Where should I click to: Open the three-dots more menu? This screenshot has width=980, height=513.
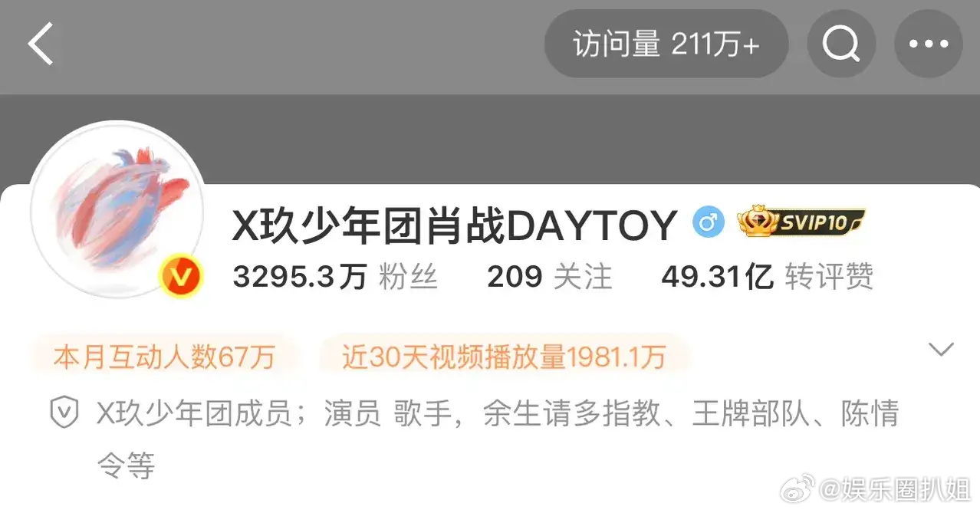click(x=928, y=44)
